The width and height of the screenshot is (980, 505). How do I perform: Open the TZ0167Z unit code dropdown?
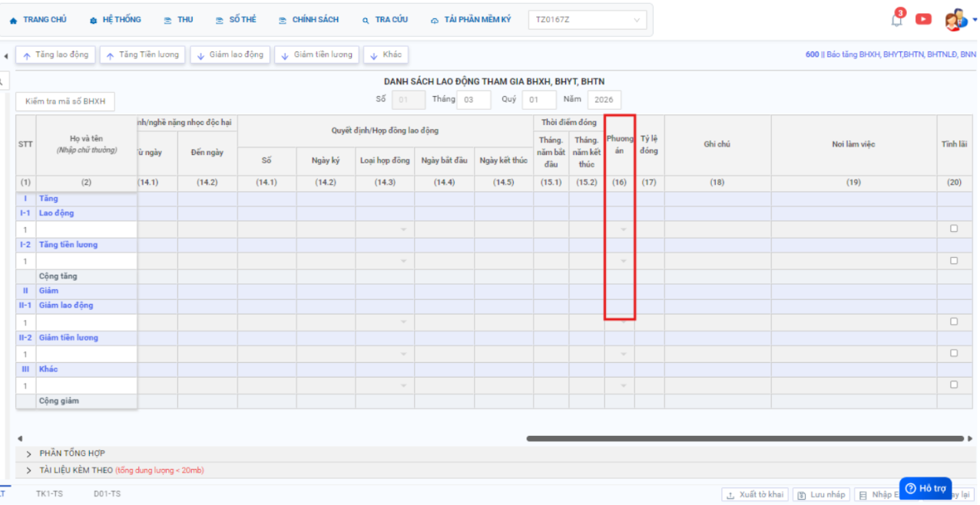(x=587, y=20)
